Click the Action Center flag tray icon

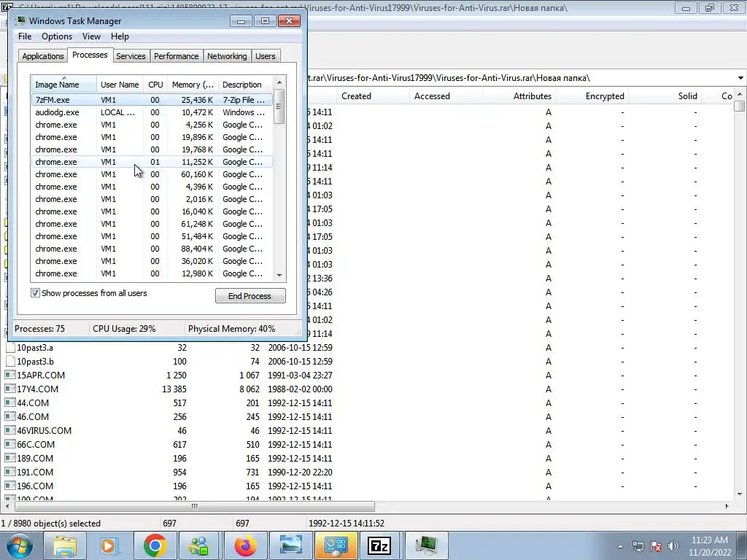click(656, 547)
